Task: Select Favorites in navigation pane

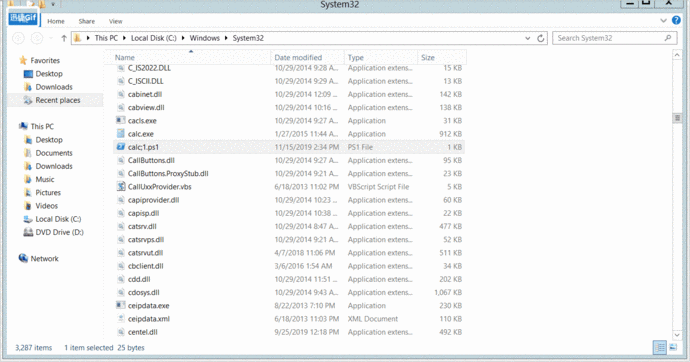Action: (45, 60)
